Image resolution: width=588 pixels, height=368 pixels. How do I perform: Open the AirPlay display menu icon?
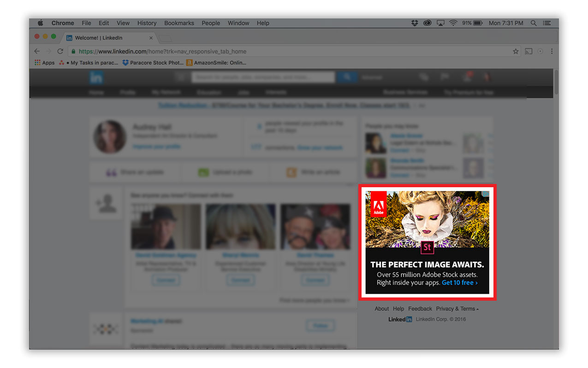440,23
